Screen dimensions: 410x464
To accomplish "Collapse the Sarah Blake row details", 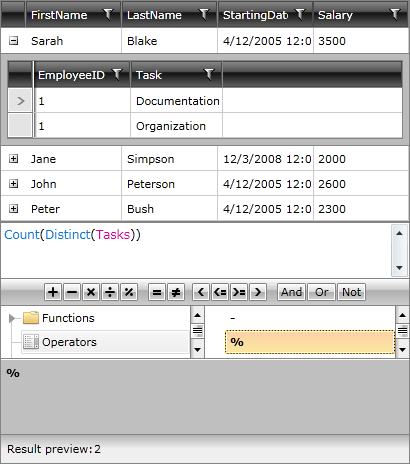I will tap(13, 41).
